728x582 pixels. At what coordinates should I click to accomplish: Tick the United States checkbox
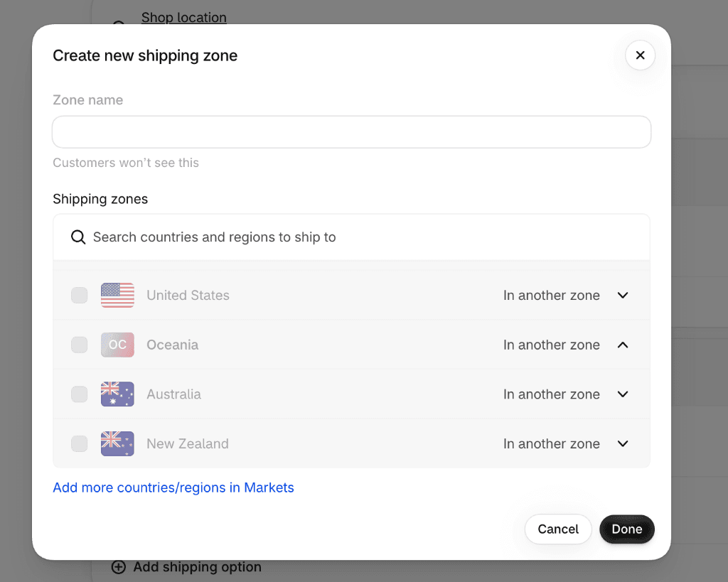pos(80,295)
